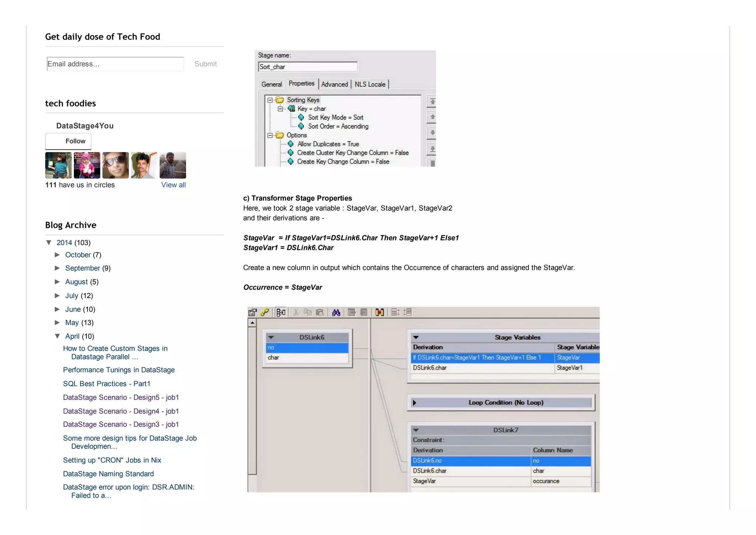Viewport: 756px width, 535px height.
Task: Collapse the Stage Variables panel
Action: coord(416,337)
